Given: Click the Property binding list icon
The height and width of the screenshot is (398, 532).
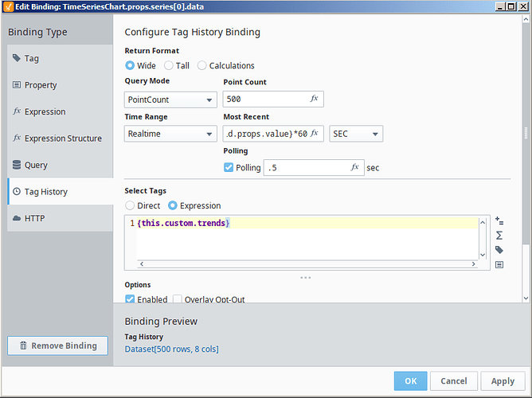Looking at the screenshot, I should (16, 84).
